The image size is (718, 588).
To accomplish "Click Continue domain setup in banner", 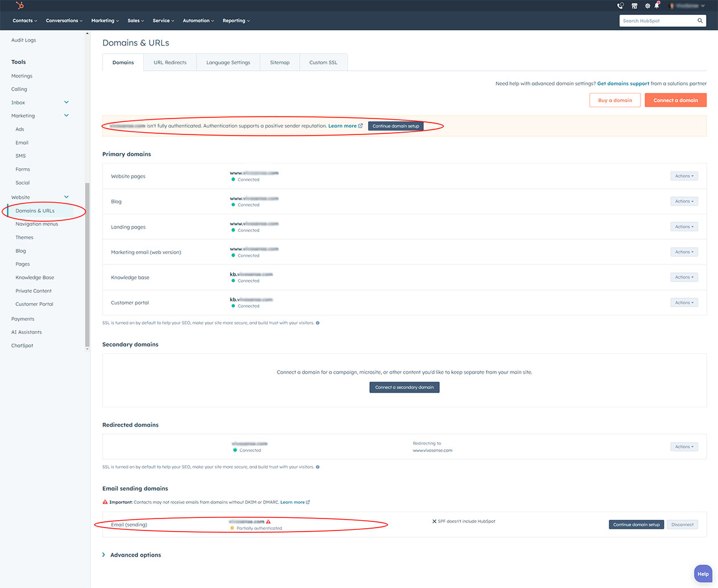I will 395,126.
